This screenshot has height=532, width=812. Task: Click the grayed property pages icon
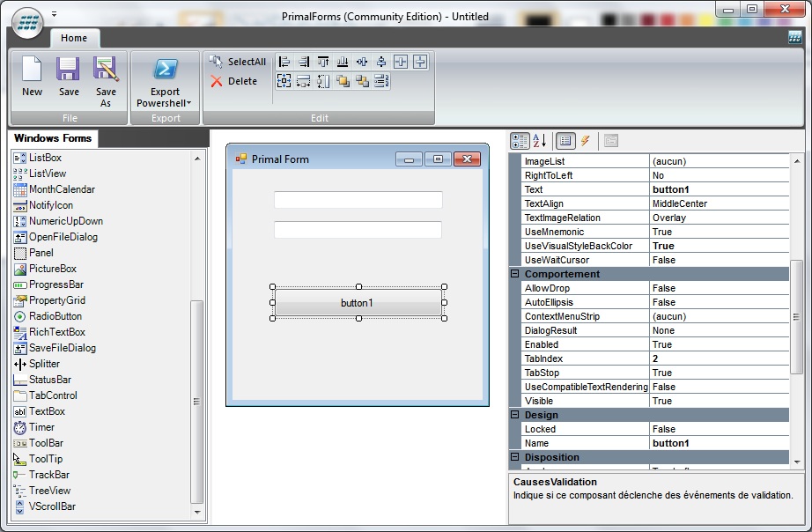coord(611,141)
